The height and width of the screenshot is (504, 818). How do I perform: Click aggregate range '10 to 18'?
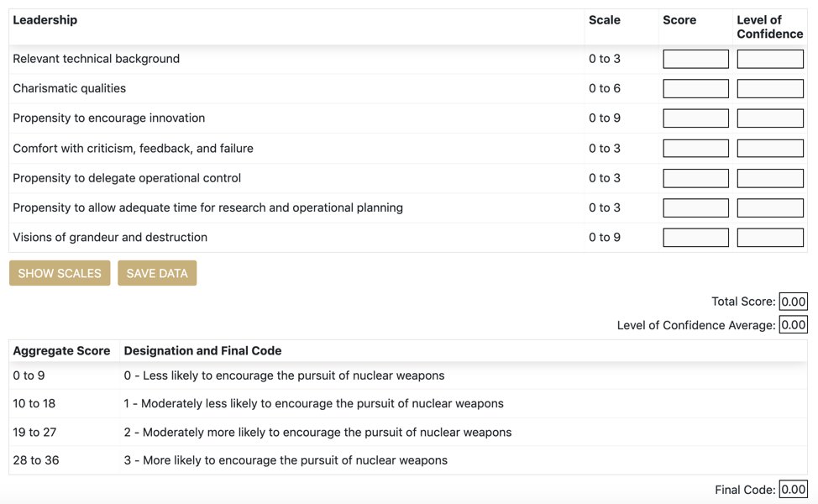click(34, 403)
